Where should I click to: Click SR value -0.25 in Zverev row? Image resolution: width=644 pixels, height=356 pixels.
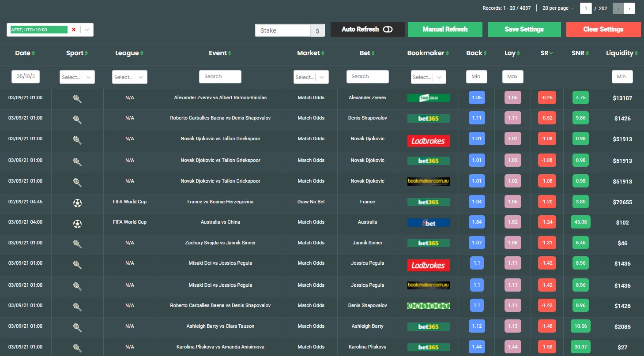coord(547,98)
